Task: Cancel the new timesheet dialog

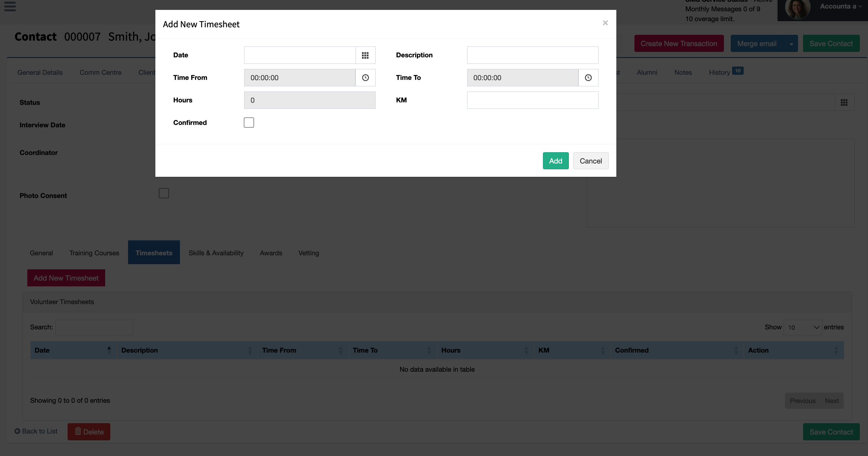Action: coord(591,161)
